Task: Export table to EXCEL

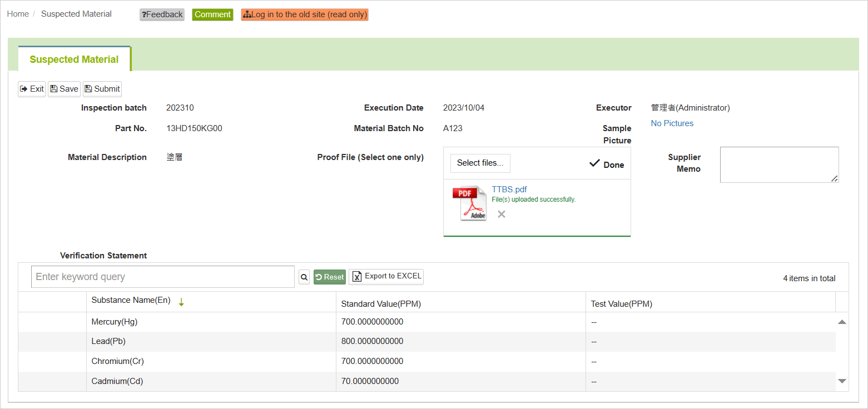Action: pyautogui.click(x=386, y=277)
